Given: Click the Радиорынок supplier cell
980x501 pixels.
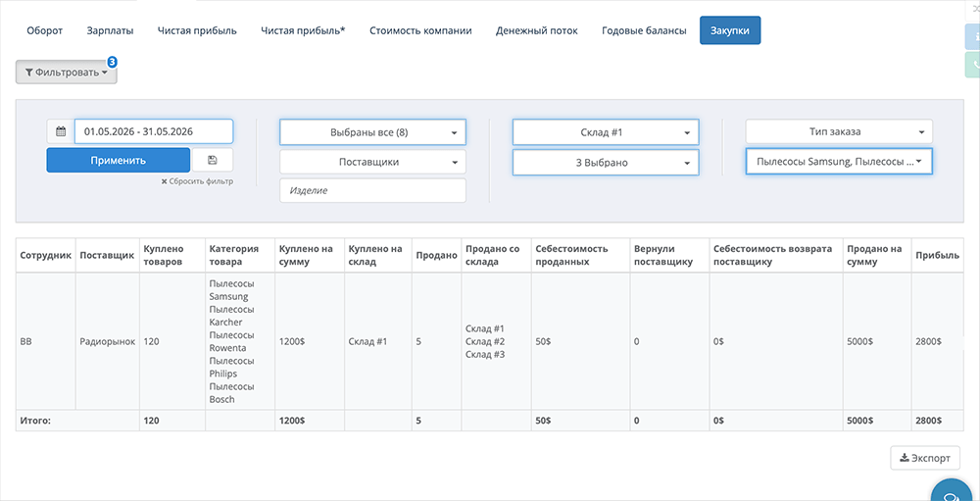Looking at the screenshot, I should tap(108, 341).
